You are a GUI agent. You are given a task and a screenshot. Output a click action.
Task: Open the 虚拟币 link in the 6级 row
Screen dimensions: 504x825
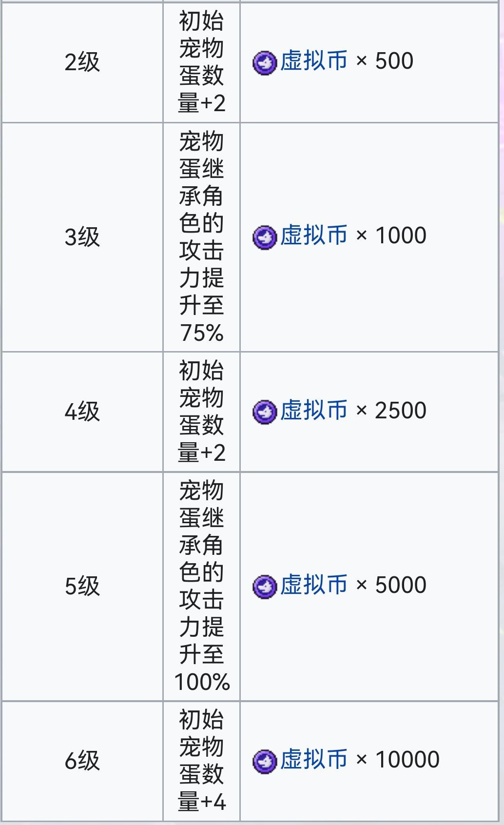[313, 760]
